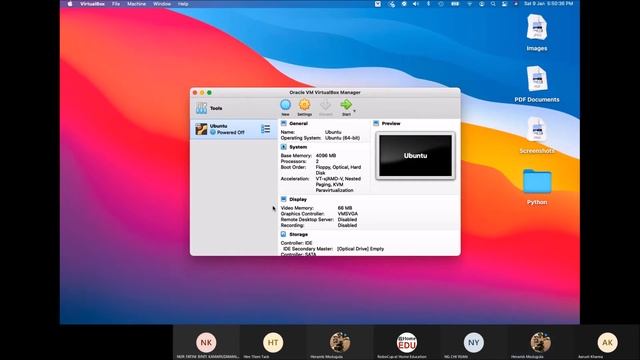Open the System section heading
This screenshot has width=640, height=360.
[x=298, y=147]
